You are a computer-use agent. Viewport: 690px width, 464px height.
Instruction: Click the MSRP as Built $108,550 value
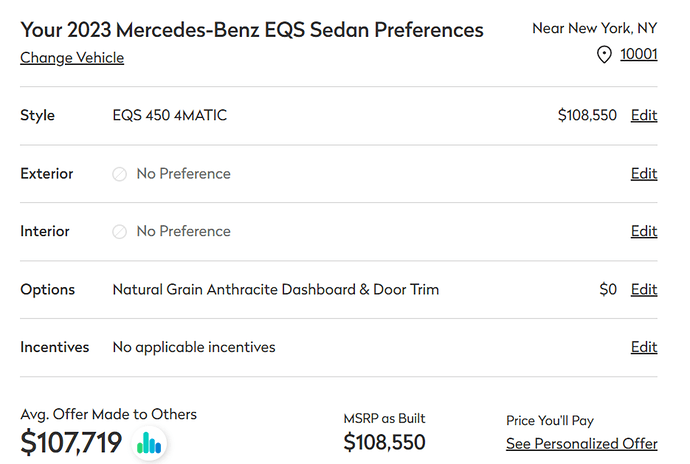click(384, 442)
